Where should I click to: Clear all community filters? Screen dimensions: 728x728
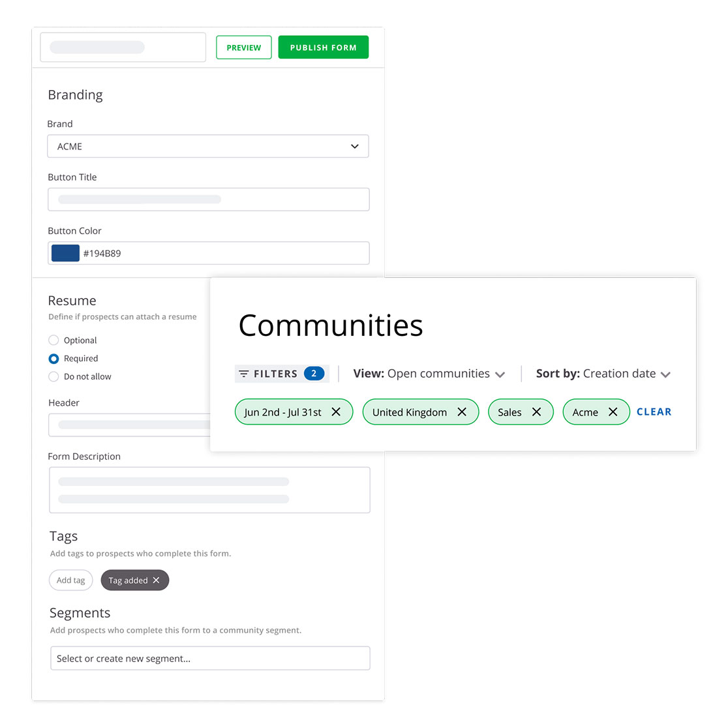coord(654,412)
